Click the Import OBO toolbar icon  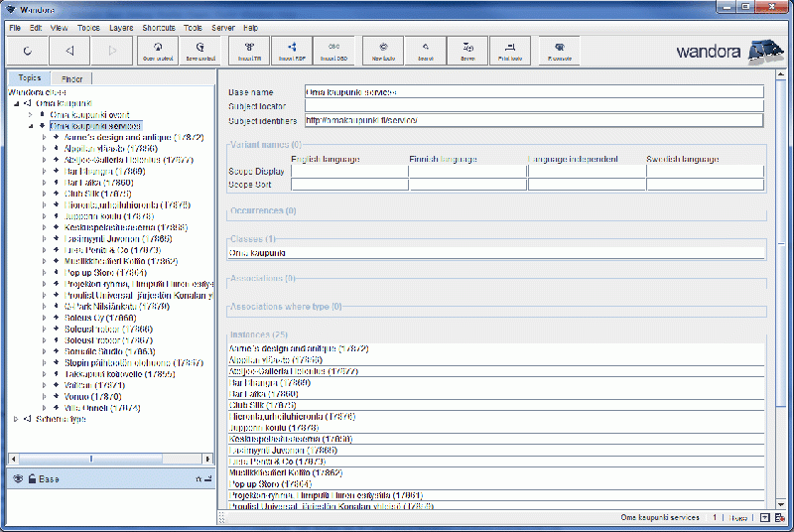coord(333,49)
